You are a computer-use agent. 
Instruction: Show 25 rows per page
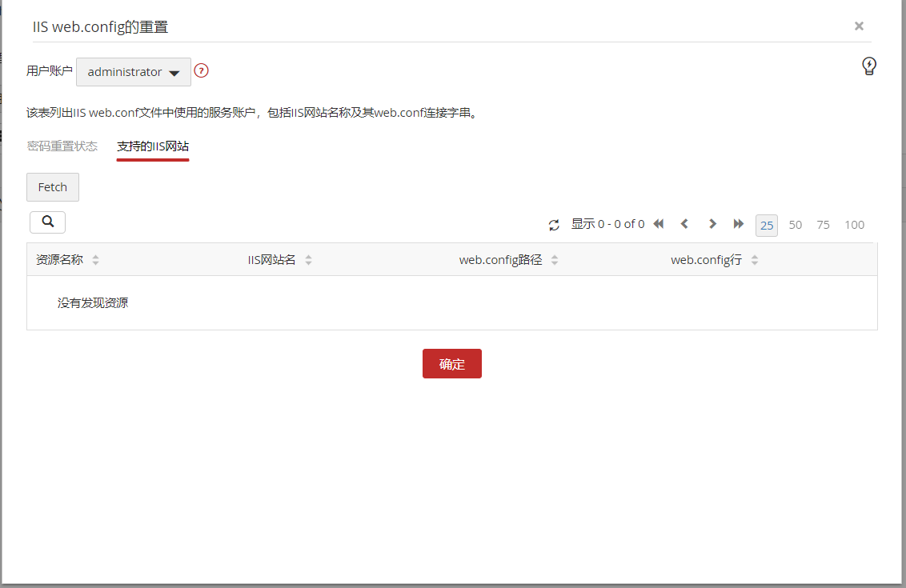[767, 226]
